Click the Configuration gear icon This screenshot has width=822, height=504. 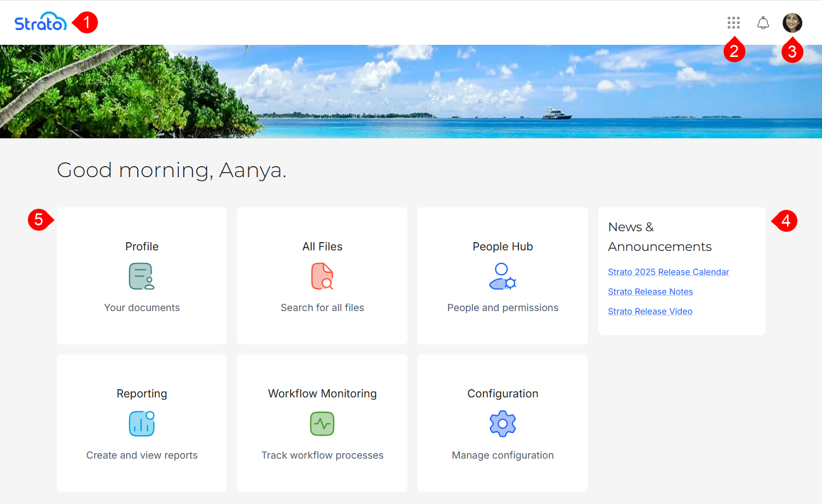503,424
